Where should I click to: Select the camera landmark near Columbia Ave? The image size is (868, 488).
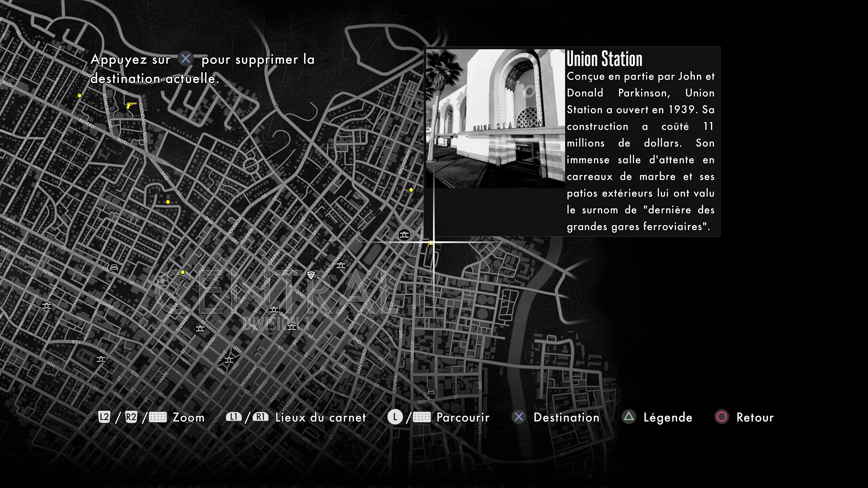[47, 306]
